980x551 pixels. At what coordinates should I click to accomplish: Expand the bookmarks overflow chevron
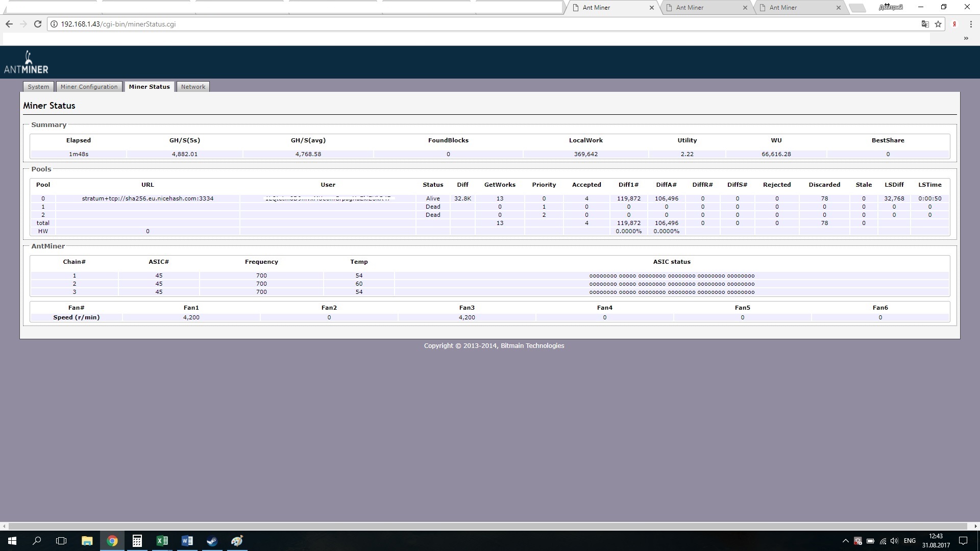point(966,38)
